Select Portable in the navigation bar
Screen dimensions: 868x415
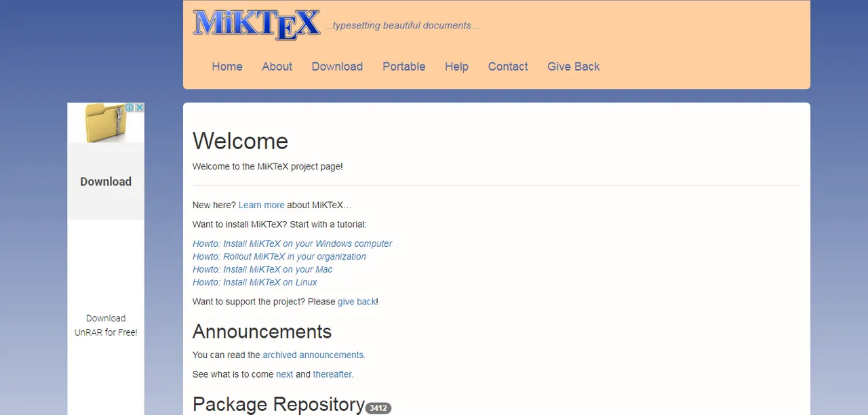403,66
